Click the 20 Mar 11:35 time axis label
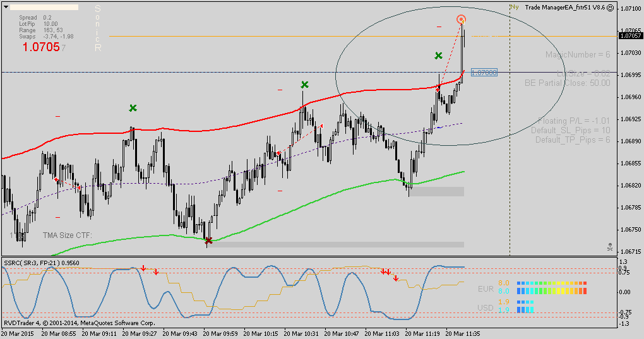 462,334
